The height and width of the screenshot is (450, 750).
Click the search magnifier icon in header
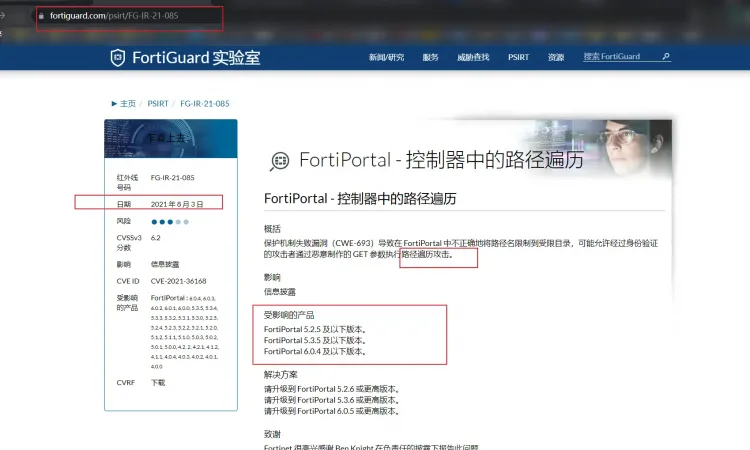[x=666, y=56]
